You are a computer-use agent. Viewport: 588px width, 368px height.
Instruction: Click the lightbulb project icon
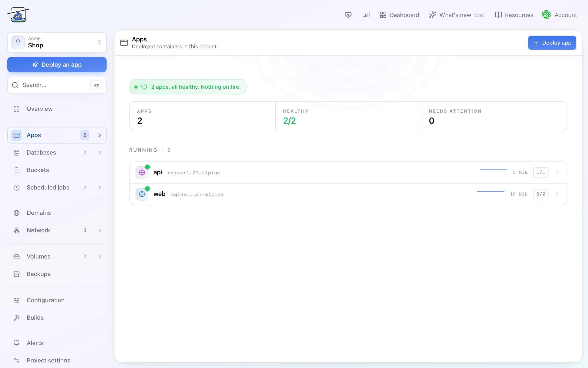pos(18,42)
